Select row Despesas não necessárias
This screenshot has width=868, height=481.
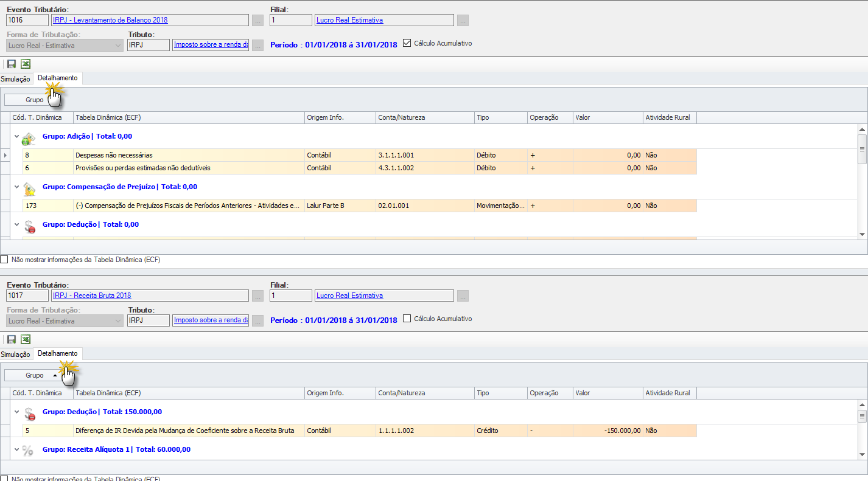(360, 155)
